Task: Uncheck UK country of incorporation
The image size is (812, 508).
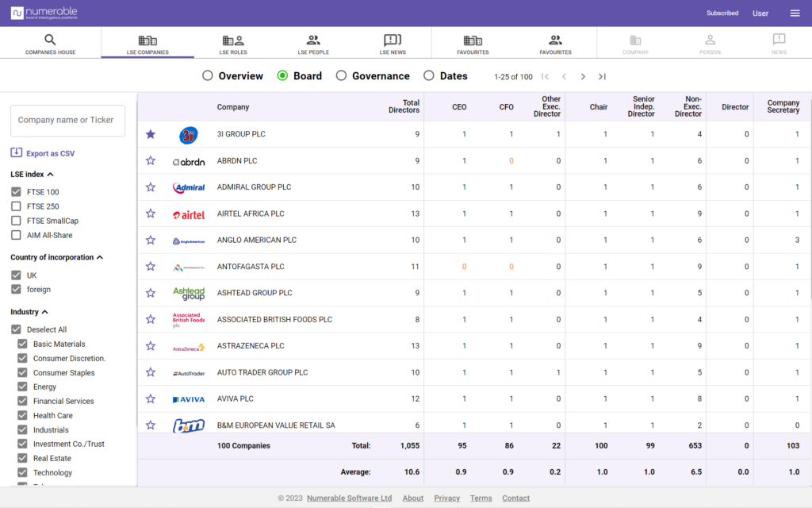Action: click(x=16, y=275)
